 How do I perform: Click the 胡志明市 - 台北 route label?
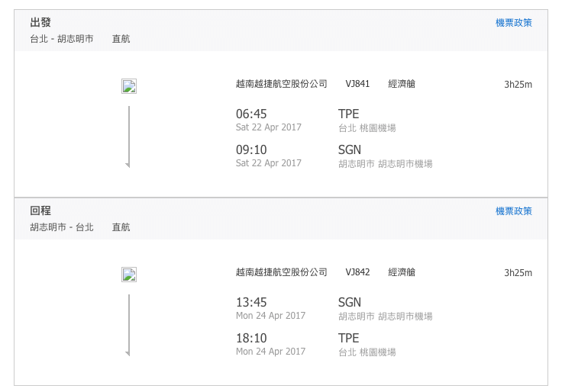point(62,227)
